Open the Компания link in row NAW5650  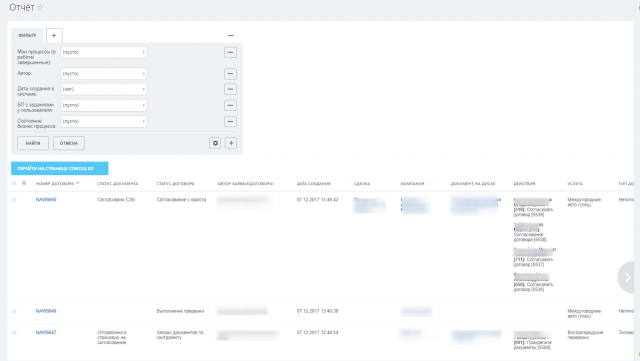pyautogui.click(x=415, y=205)
